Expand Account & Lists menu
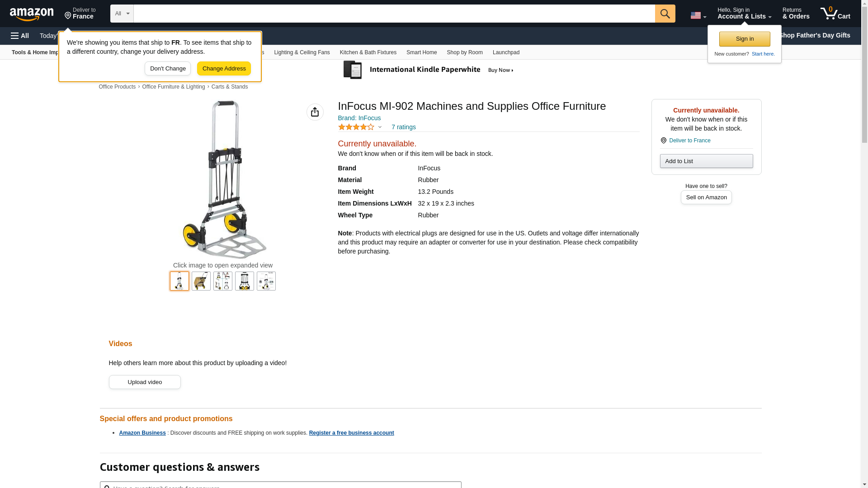Viewport: 868px width, 488px height. pyautogui.click(x=744, y=14)
